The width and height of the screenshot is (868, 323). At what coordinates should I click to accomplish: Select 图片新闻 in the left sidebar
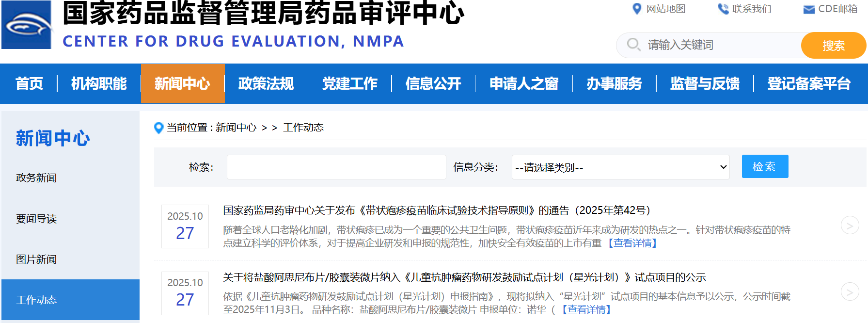pyautogui.click(x=36, y=259)
